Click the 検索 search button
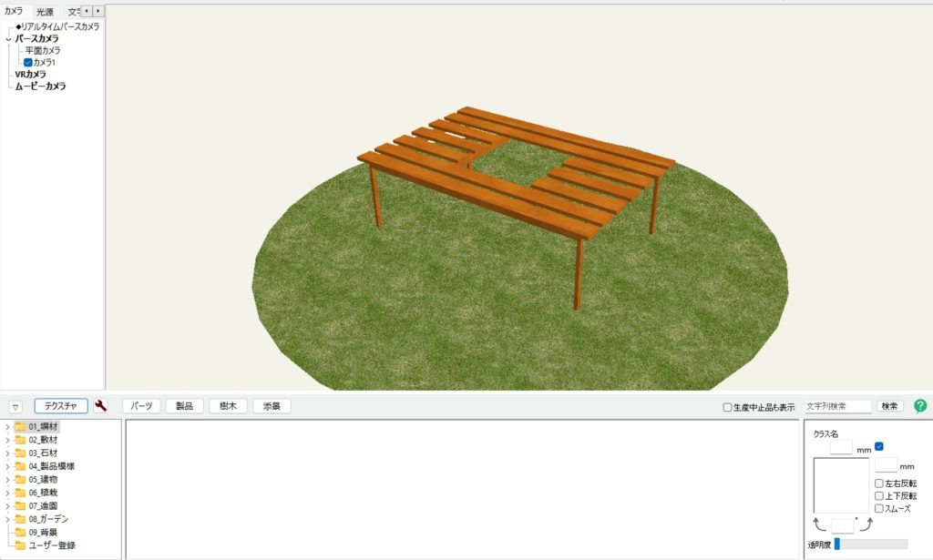Screen dimensions: 933x560 889,406
